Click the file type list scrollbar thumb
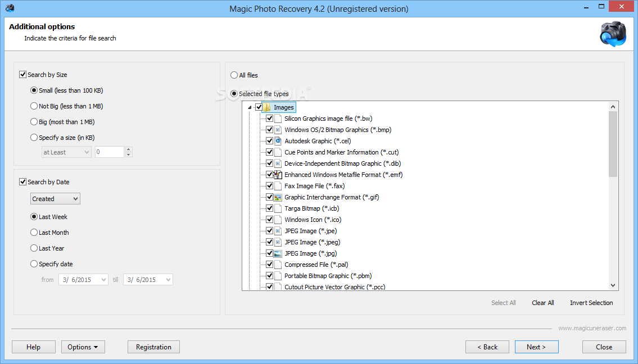The image size is (638, 364). (x=613, y=144)
